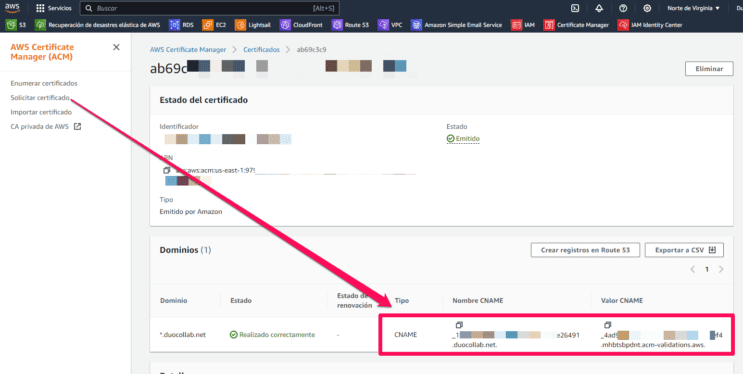Open the Certificate Manager shortcut
Screen dimensions: 743x374
576,25
